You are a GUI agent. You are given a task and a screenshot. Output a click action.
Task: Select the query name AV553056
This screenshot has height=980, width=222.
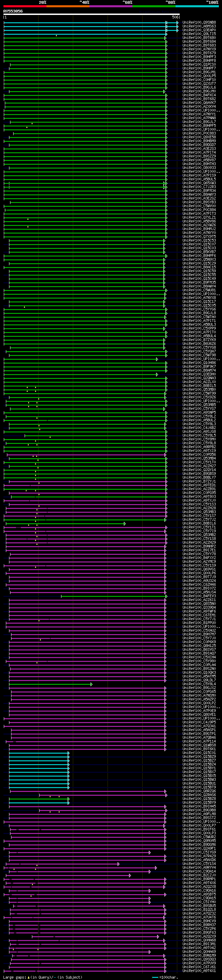(x=13, y=11)
